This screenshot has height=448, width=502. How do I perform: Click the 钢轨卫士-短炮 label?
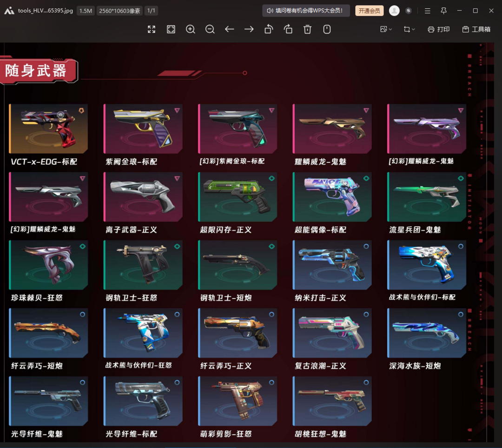click(x=226, y=298)
